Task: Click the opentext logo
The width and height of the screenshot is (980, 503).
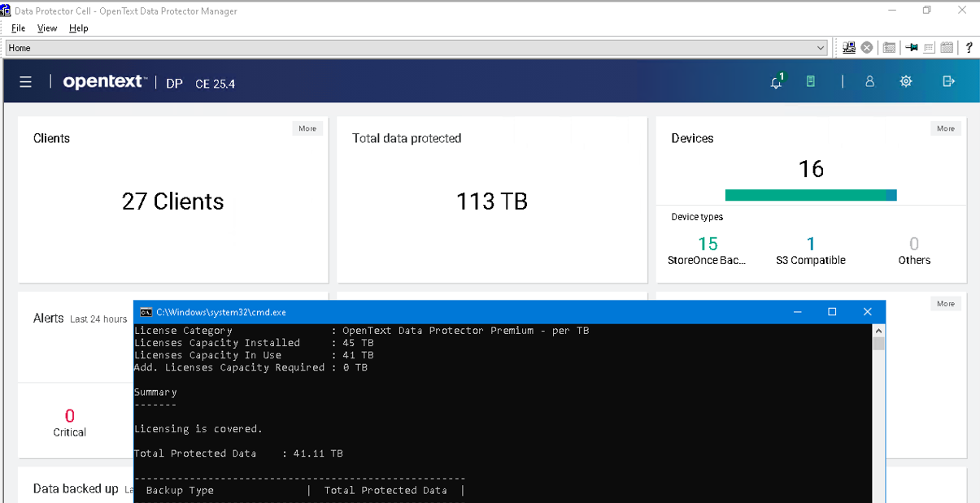Action: pyautogui.click(x=105, y=82)
